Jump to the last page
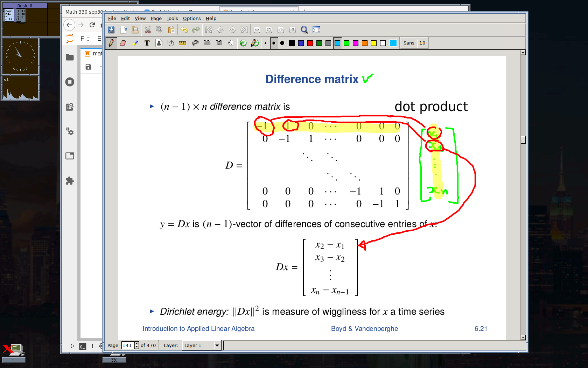Viewport: 588px width, 368px height. (244, 30)
